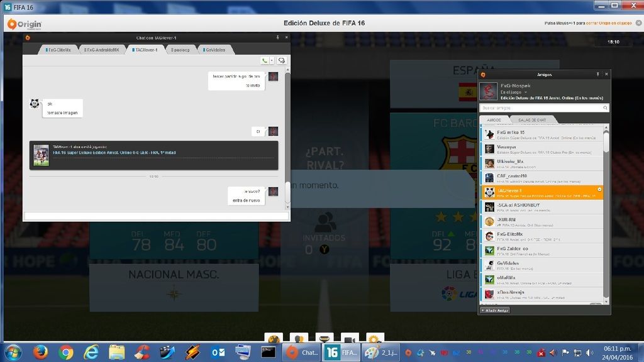Open Internet Explorer from the taskbar
Viewport: 644px width, 362px height.
coord(91,353)
